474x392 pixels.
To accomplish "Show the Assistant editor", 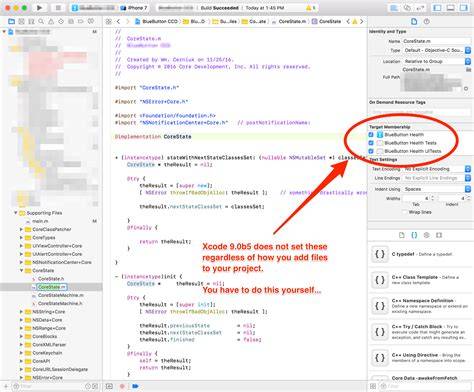I will (407, 7).
